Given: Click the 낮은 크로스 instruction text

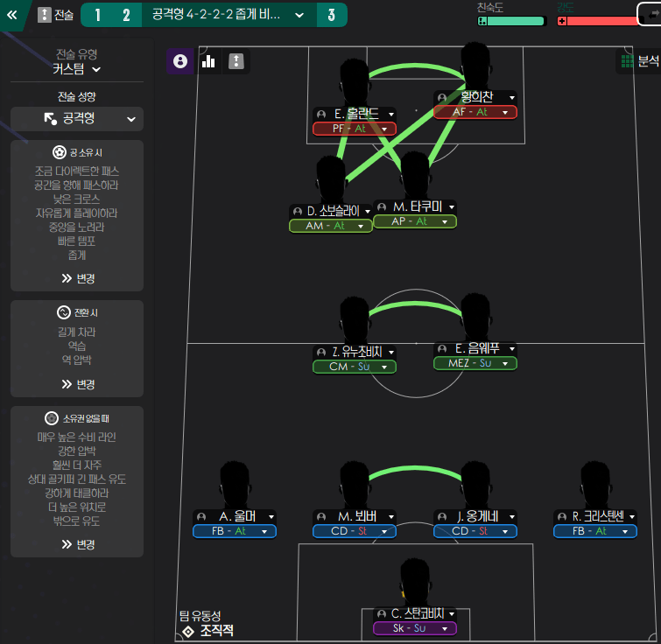Looking at the screenshot, I should click(x=77, y=199).
